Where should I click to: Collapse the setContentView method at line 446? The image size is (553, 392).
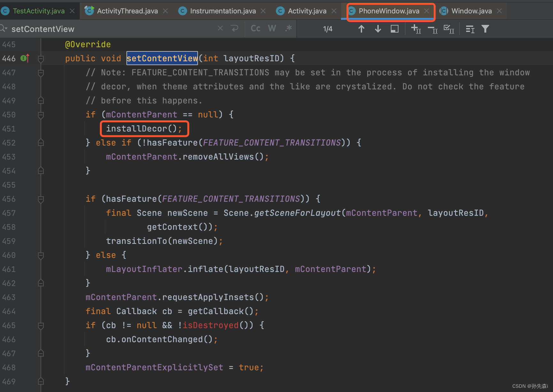41,59
